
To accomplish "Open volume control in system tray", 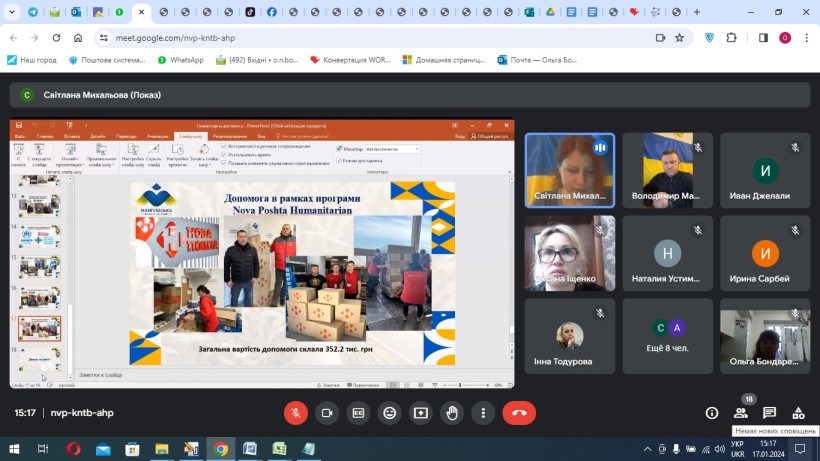I will pos(720,449).
